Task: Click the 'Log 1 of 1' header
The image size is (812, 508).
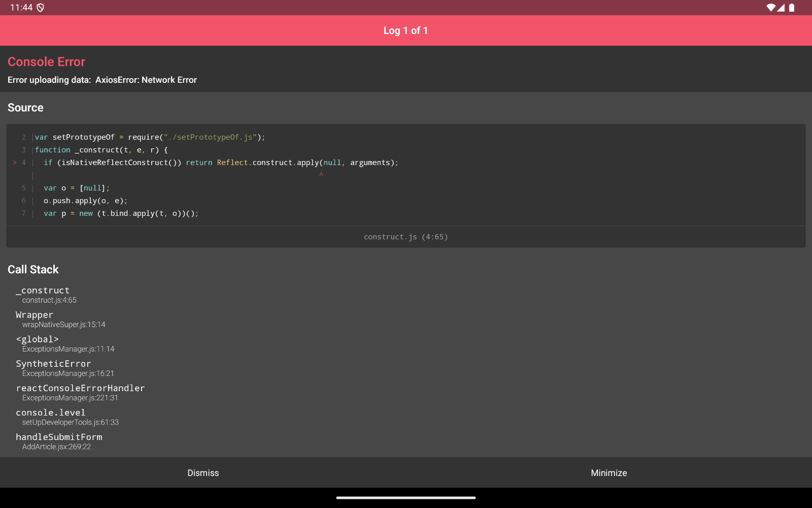Action: tap(406, 30)
